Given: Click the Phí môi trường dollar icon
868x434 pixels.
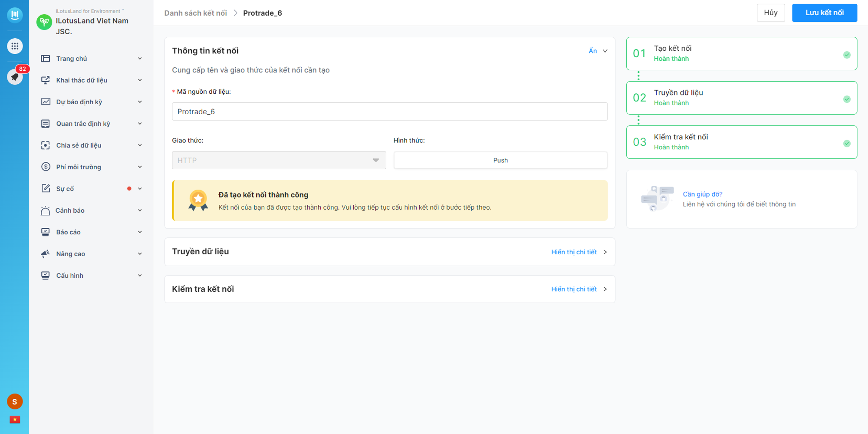Looking at the screenshot, I should click(45, 167).
